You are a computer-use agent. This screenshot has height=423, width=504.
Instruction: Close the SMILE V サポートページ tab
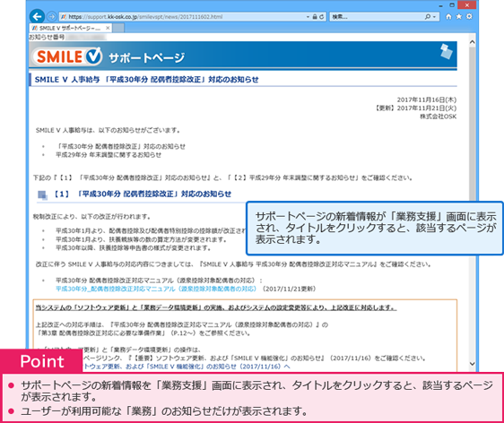click(x=108, y=28)
